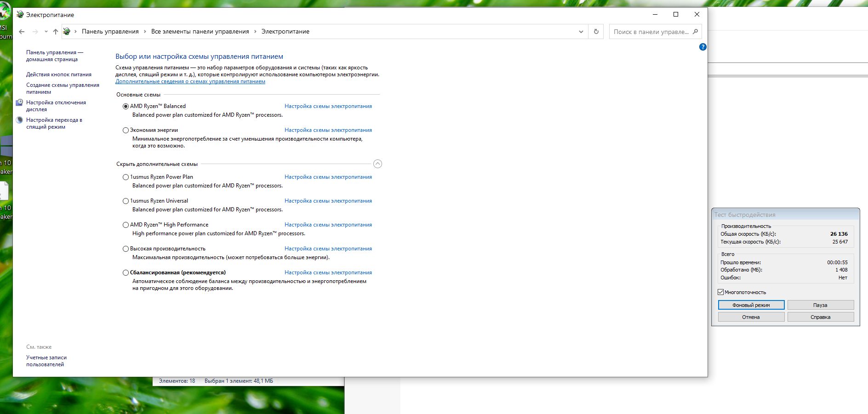Toggle 'Многопоточность' checkbox in benchmark window
Image resolution: width=868 pixels, height=414 pixels.
click(721, 292)
